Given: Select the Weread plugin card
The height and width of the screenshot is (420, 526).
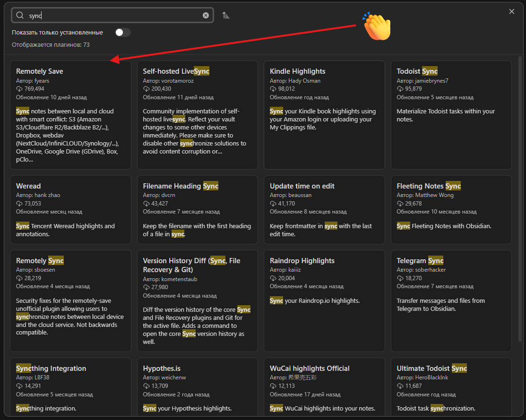Looking at the screenshot, I should pos(70,209).
